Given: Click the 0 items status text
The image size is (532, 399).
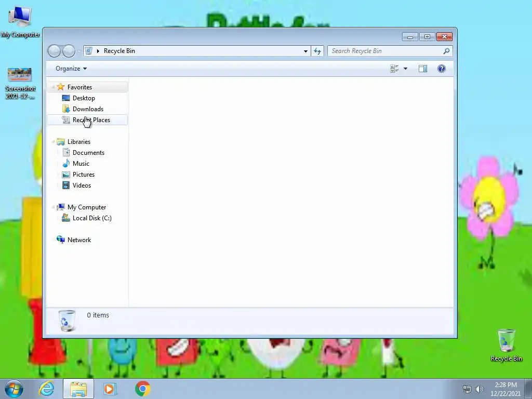Looking at the screenshot, I should 98,315.
